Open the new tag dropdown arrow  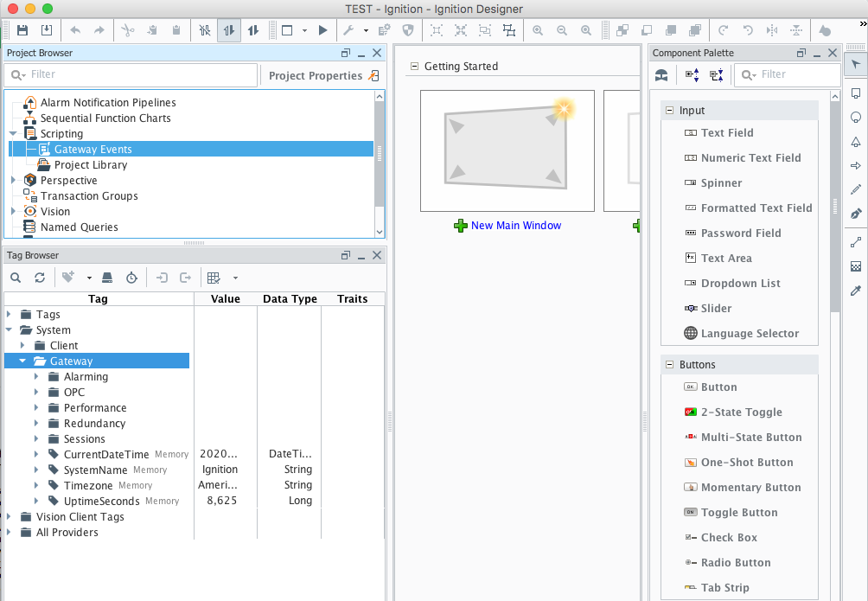coord(88,278)
